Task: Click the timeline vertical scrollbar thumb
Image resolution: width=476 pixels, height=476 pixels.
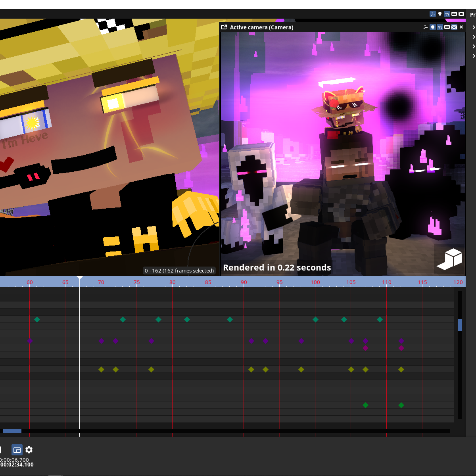Action: [460, 325]
